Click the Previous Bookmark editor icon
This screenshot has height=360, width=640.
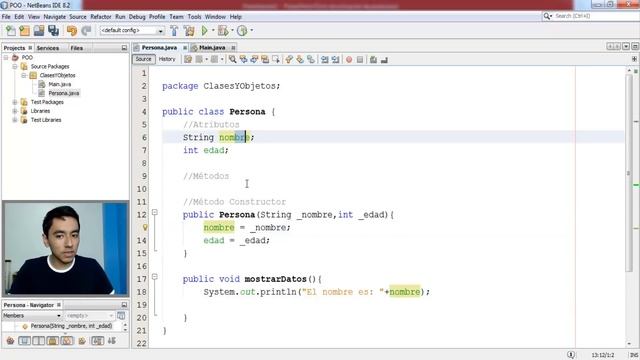(x=289, y=60)
